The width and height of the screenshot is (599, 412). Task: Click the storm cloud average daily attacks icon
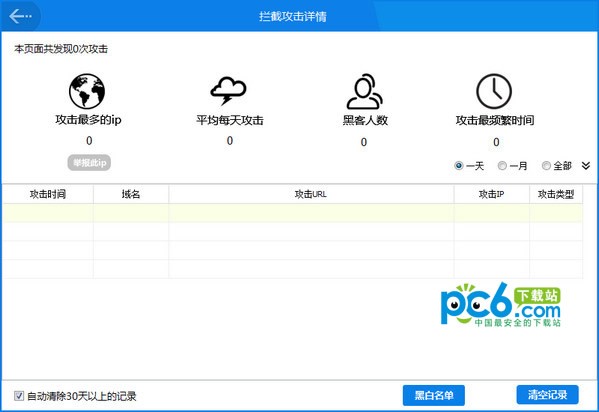[228, 91]
